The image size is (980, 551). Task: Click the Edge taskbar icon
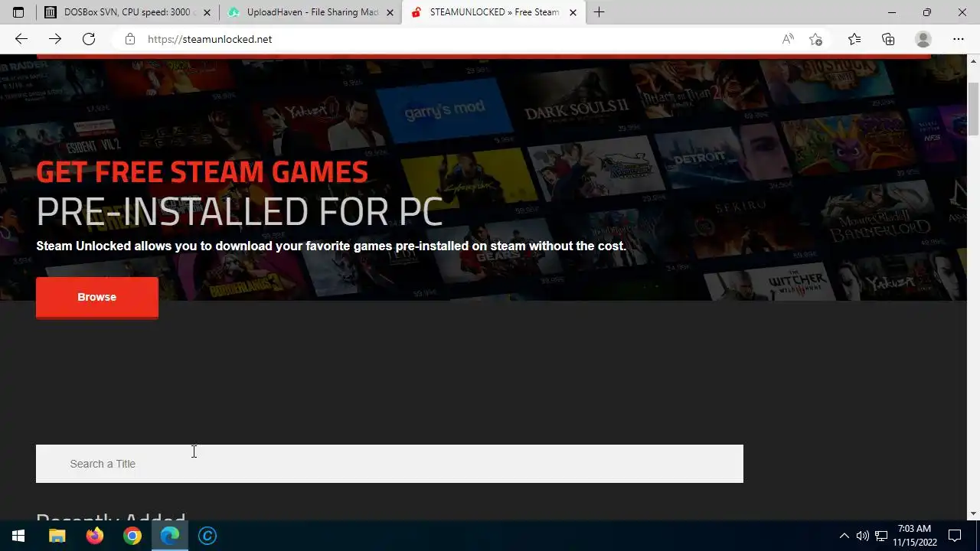tap(170, 536)
